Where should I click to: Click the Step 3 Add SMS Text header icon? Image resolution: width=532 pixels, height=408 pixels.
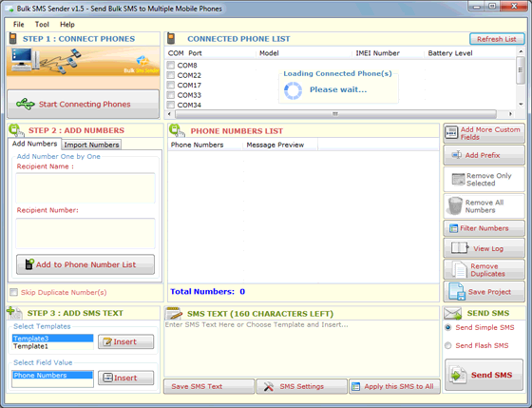click(x=14, y=313)
